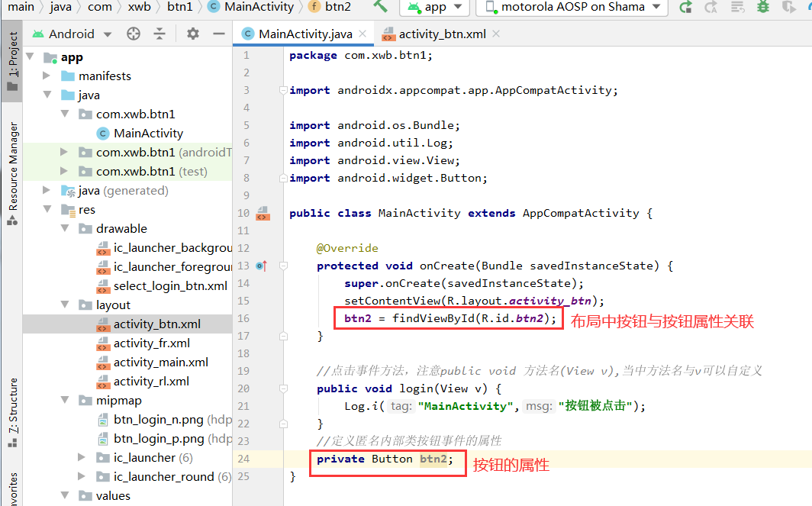Select btn_login_p.png mipmap file
The height and width of the screenshot is (506, 812).
(164, 438)
